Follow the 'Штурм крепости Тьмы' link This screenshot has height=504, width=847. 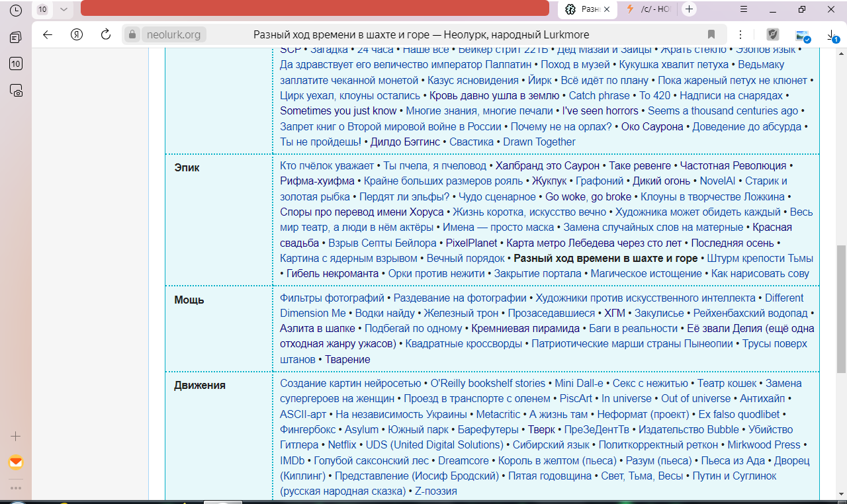tap(760, 258)
